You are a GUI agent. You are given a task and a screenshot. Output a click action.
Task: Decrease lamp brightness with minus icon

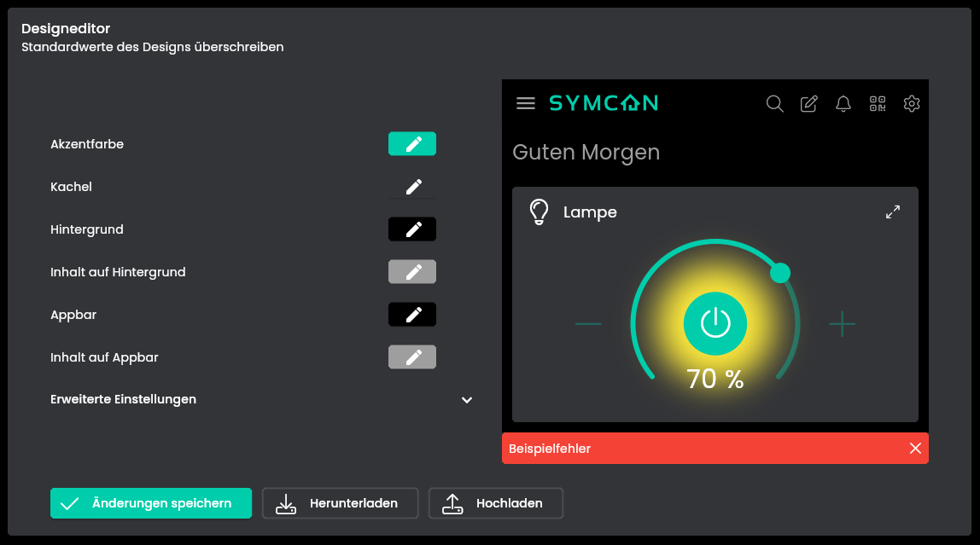pos(588,324)
